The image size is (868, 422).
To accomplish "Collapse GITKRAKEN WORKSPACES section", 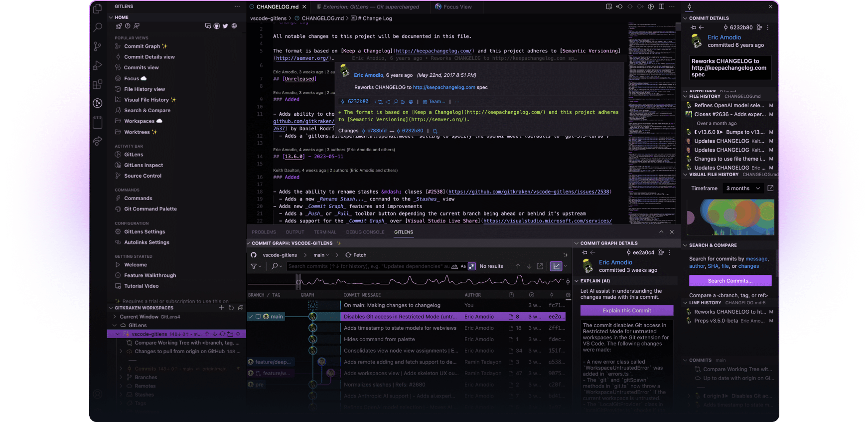I will tap(111, 308).
